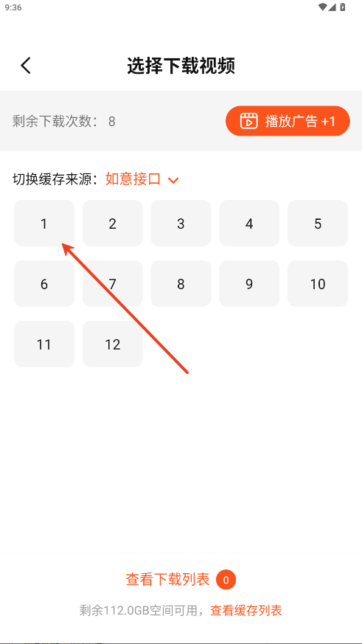Pick episode 12 to download
The image size is (362, 644).
(113, 344)
